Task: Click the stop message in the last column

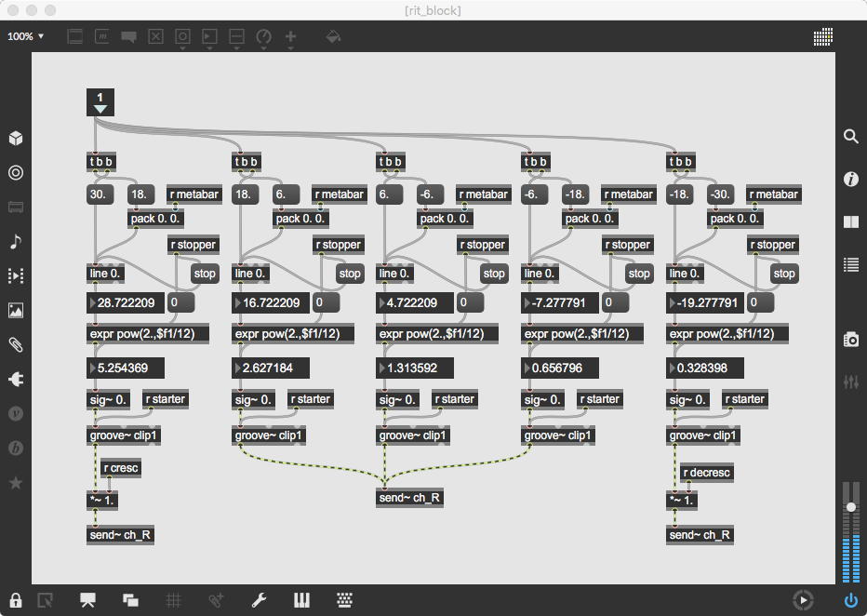Action: 784,274
